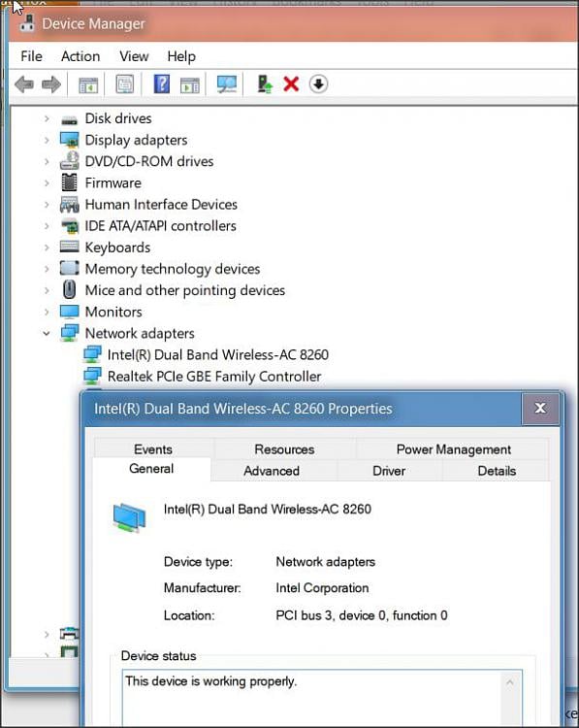The width and height of the screenshot is (579, 728).
Task: Expand the Memory technology devices node
Action: coord(47,268)
